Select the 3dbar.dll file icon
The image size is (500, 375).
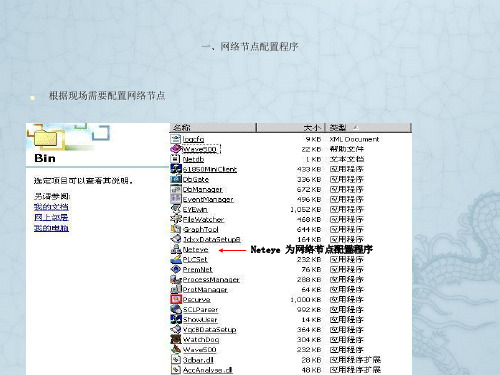click(176, 359)
